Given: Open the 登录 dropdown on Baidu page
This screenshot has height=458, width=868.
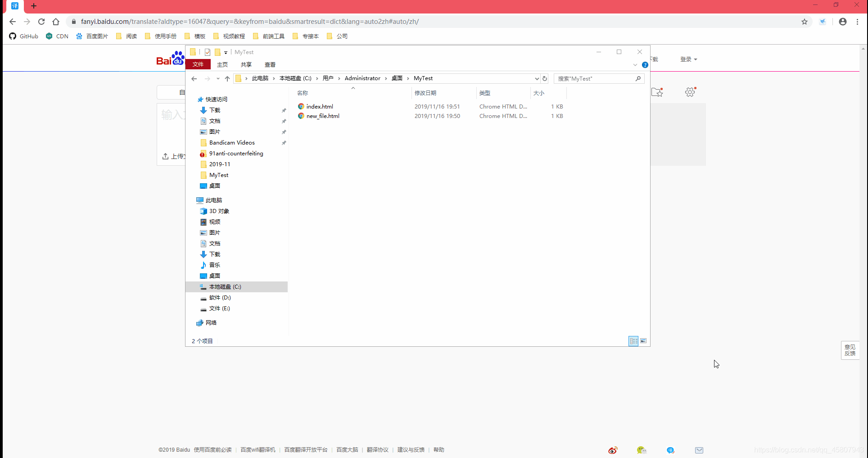Looking at the screenshot, I should 688,59.
